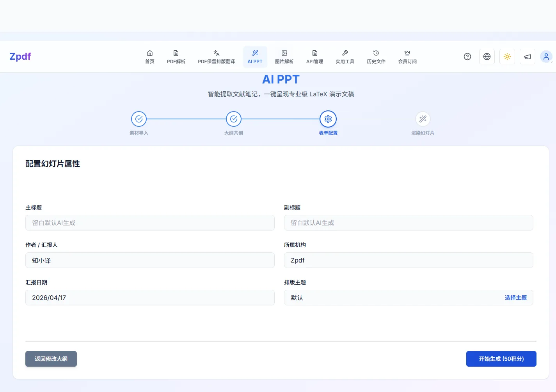This screenshot has height=392, width=556.
Task: Click the Zpdf logo
Action: coord(20,57)
